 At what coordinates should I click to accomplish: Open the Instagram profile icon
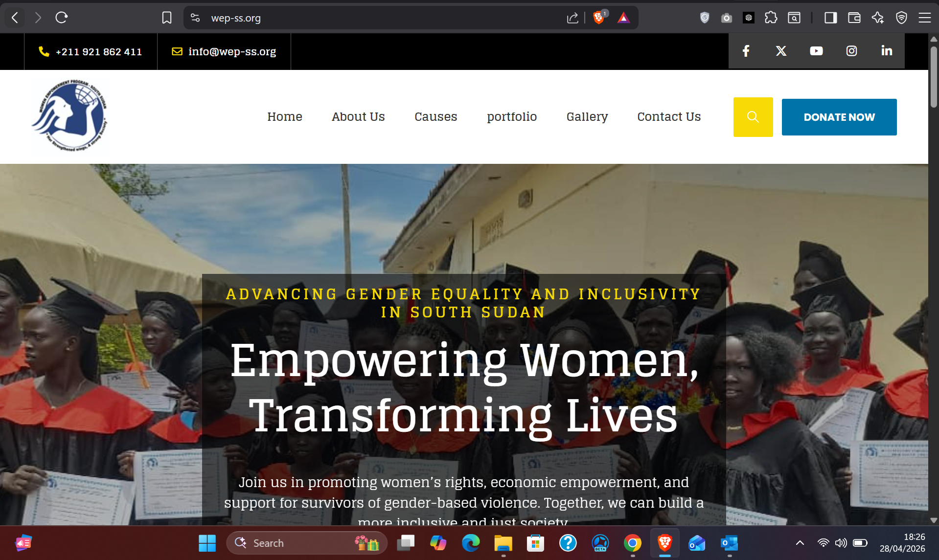(851, 51)
